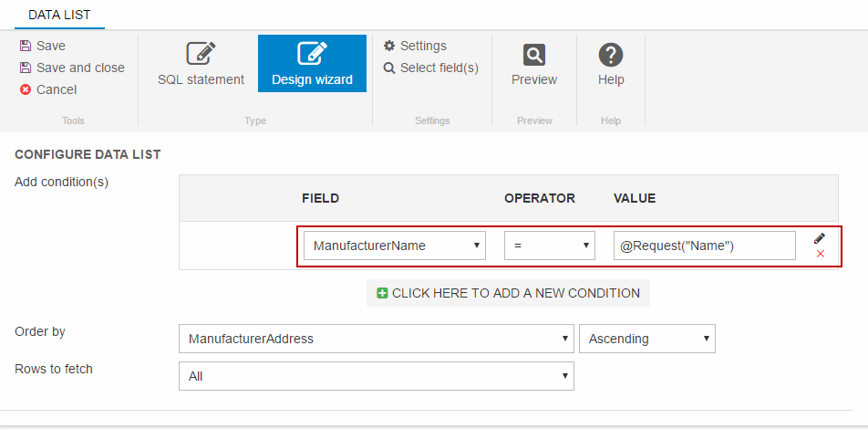The width and height of the screenshot is (868, 429).
Task: Delete the condition with red X
Action: 821,254
